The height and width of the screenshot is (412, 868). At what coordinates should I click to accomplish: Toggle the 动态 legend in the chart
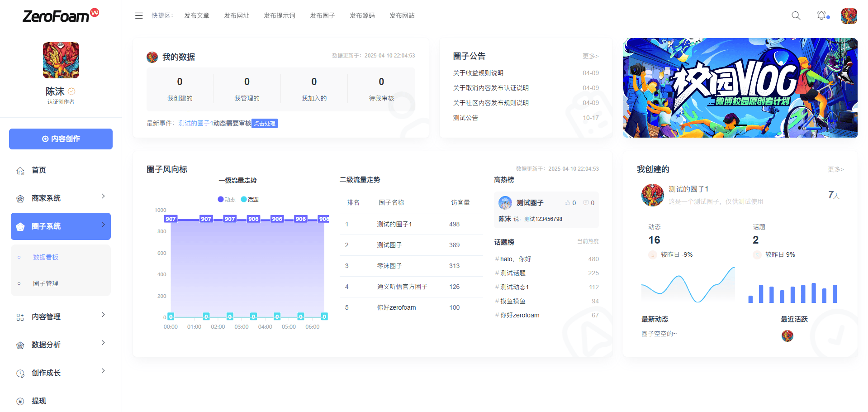tap(226, 199)
